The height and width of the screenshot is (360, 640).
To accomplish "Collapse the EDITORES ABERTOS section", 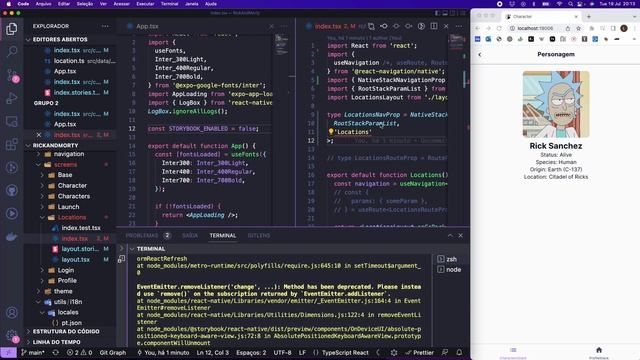I will 60,40.
